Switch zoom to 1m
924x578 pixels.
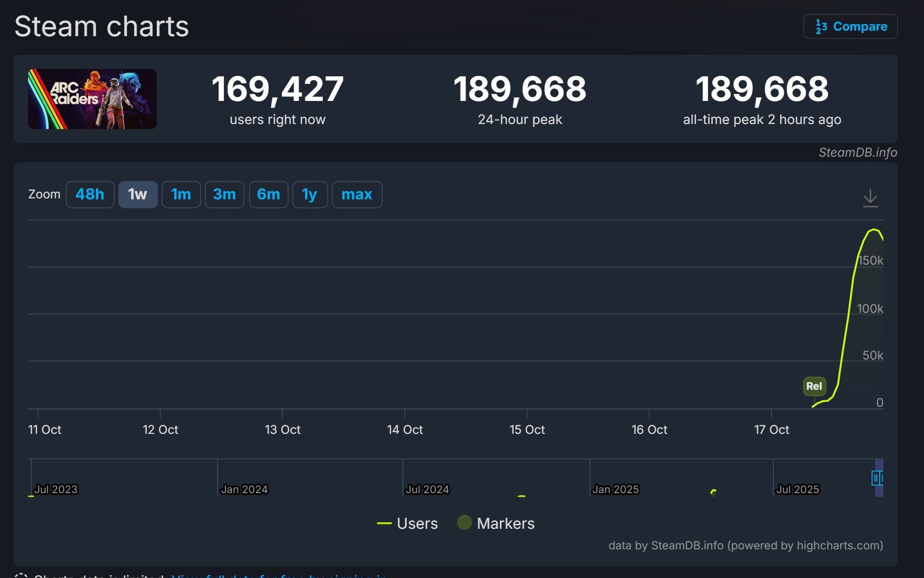(181, 194)
